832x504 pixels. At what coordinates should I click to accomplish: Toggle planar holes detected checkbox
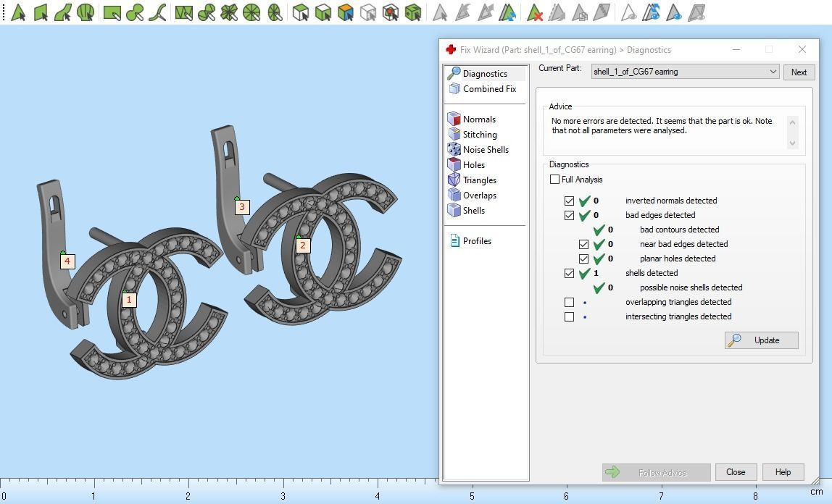pos(583,259)
